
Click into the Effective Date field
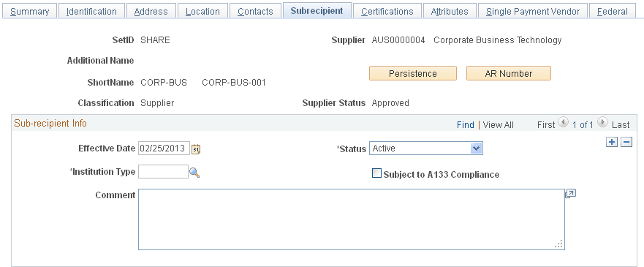[x=164, y=148]
